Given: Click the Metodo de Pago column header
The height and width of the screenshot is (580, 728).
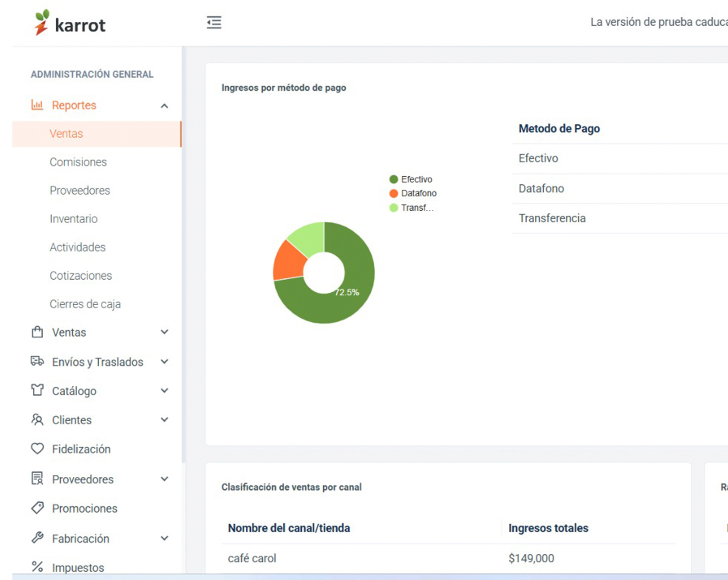Looking at the screenshot, I should coord(559,128).
